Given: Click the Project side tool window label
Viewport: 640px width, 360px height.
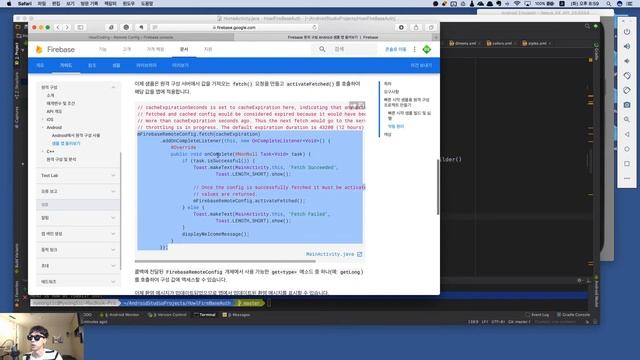Looking at the screenshot, I should tap(17, 54).
